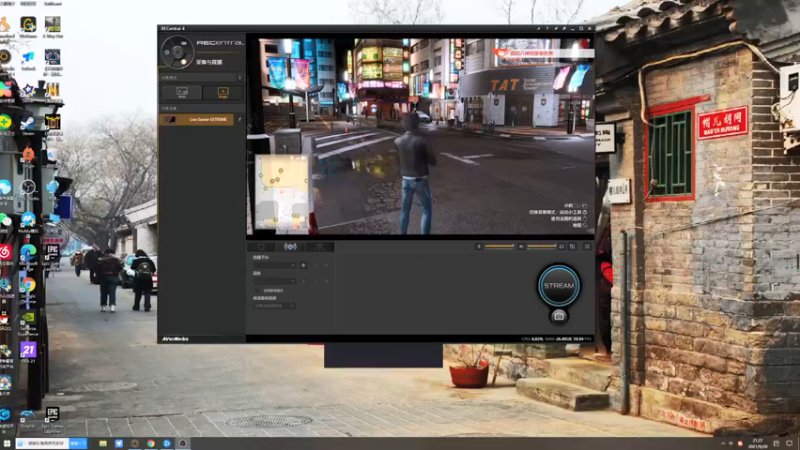Image resolution: width=800 pixels, height=450 pixels.
Task: Open audio mixer settings icon
Action: pos(572,246)
